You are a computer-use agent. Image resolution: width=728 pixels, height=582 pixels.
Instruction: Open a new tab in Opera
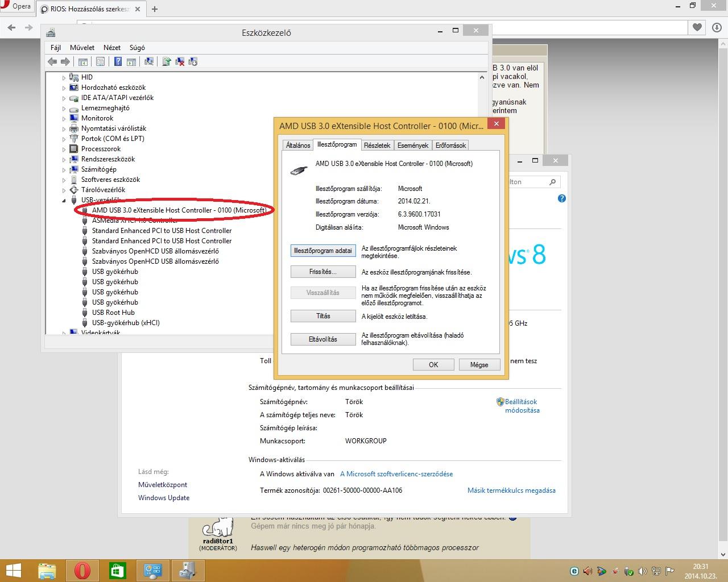pos(154,9)
